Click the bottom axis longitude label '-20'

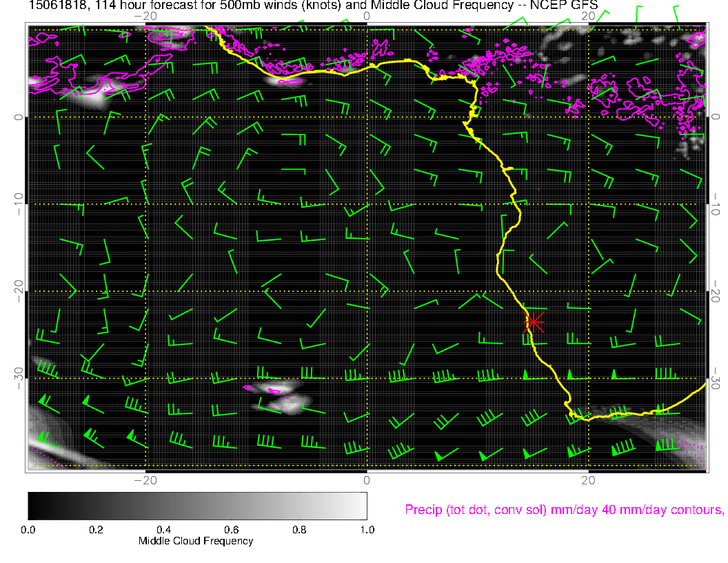point(144,480)
